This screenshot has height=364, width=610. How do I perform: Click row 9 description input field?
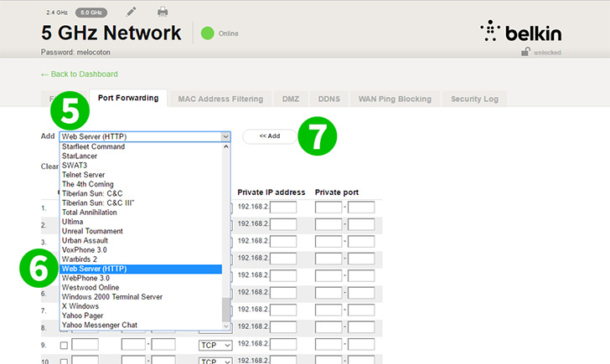(85, 345)
